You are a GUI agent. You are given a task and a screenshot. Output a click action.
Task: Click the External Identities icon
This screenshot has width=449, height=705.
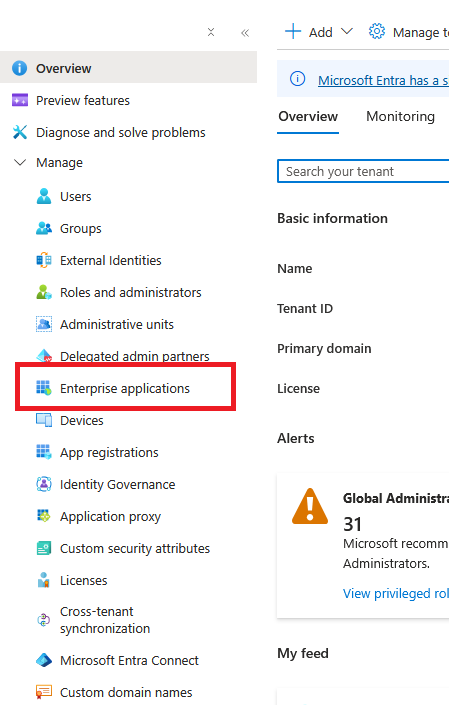click(x=44, y=260)
